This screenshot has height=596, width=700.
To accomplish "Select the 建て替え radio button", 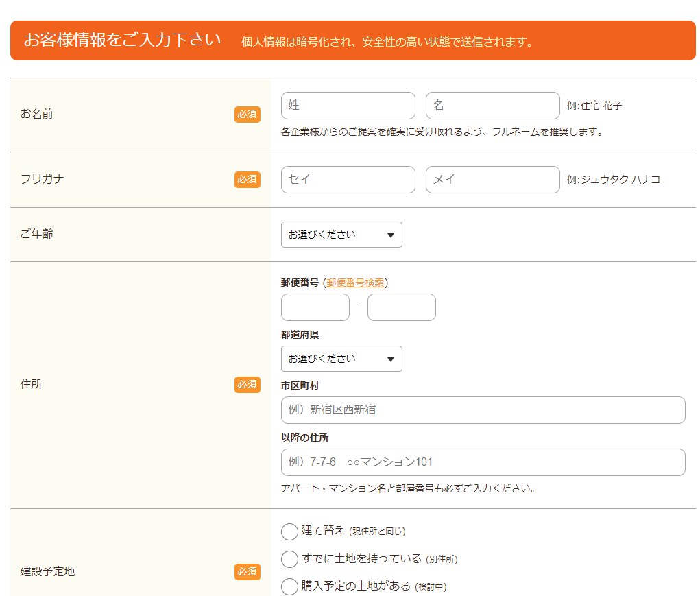I will point(290,532).
